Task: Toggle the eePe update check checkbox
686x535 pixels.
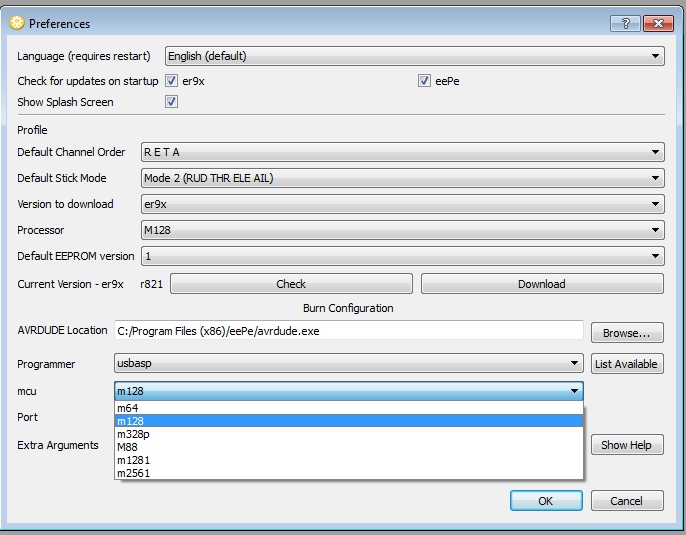Action: click(424, 81)
